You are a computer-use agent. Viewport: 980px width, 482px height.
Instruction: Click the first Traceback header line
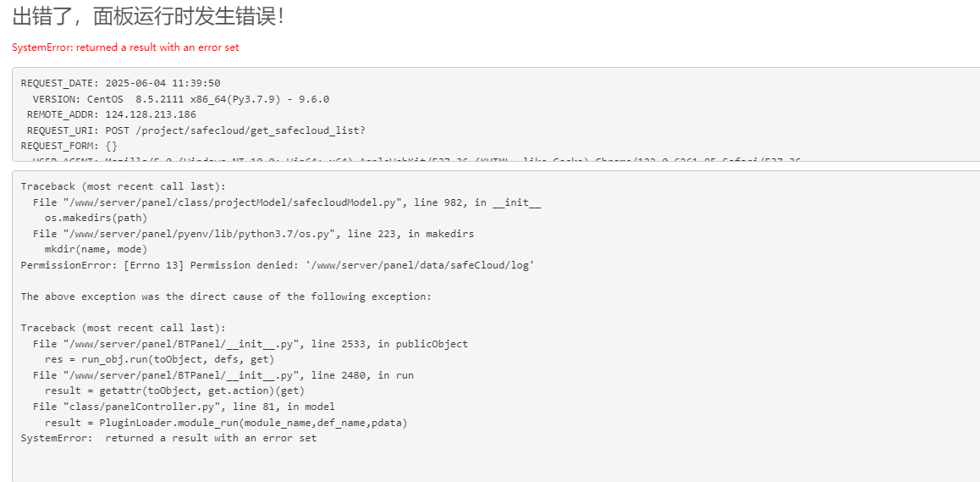pos(123,186)
